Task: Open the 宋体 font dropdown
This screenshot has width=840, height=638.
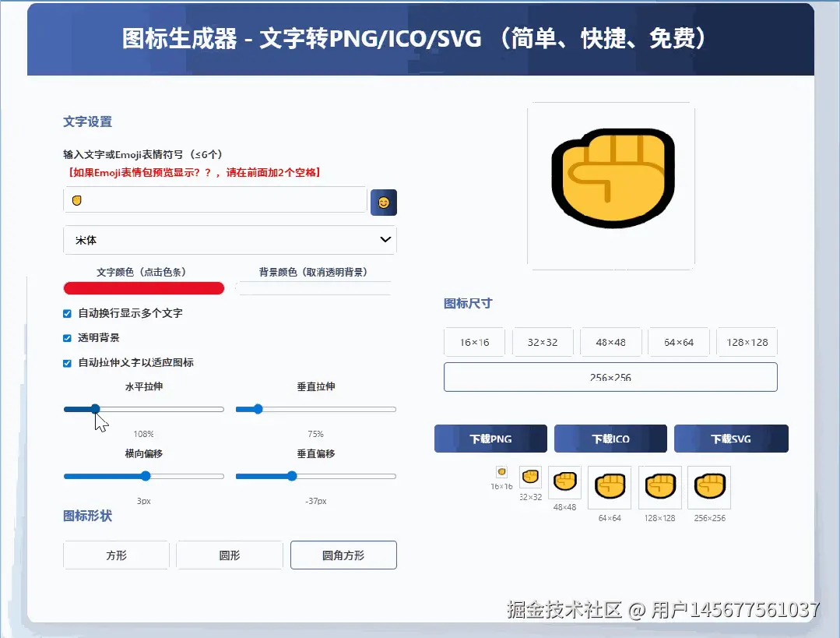Action: (229, 240)
